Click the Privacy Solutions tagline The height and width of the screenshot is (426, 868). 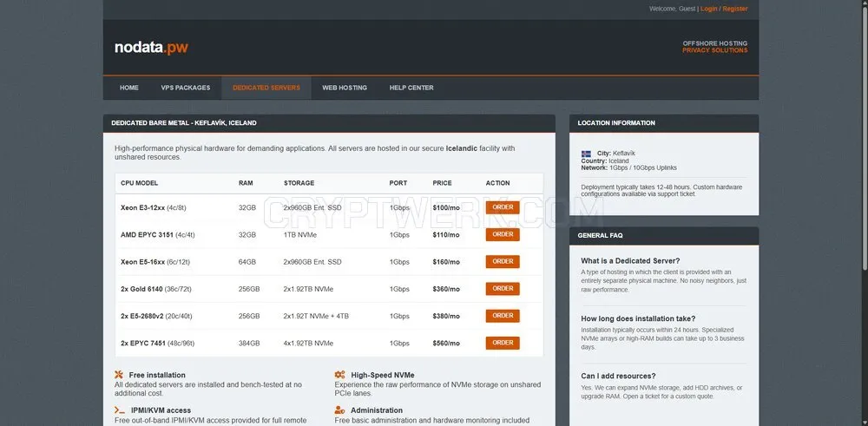[x=714, y=50]
